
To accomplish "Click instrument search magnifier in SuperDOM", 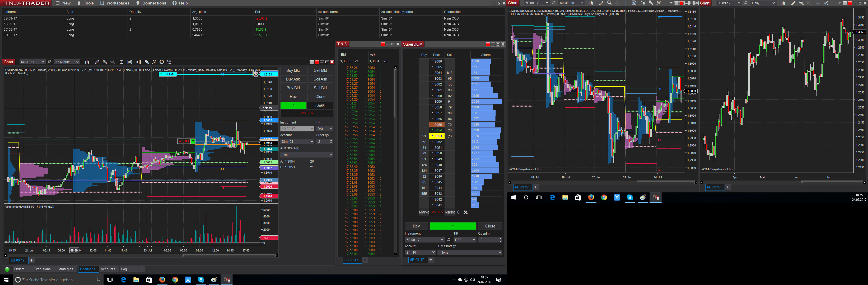I will (x=449, y=240).
